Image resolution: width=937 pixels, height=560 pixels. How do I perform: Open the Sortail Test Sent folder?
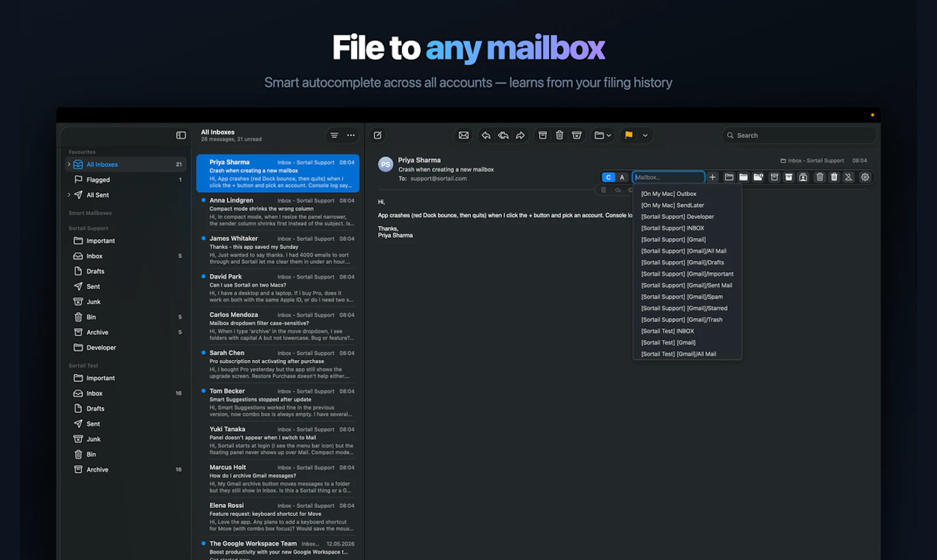(x=125, y=424)
